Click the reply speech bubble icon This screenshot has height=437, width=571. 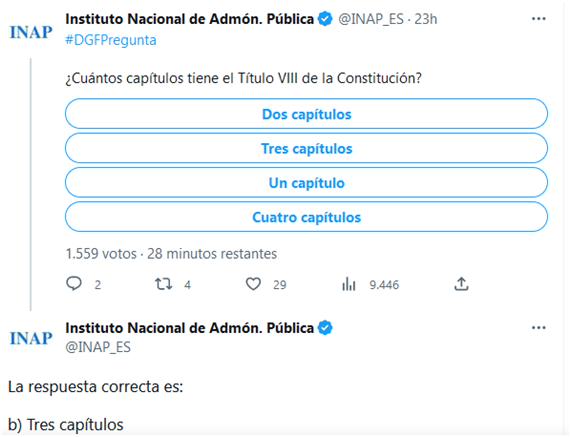[74, 283]
